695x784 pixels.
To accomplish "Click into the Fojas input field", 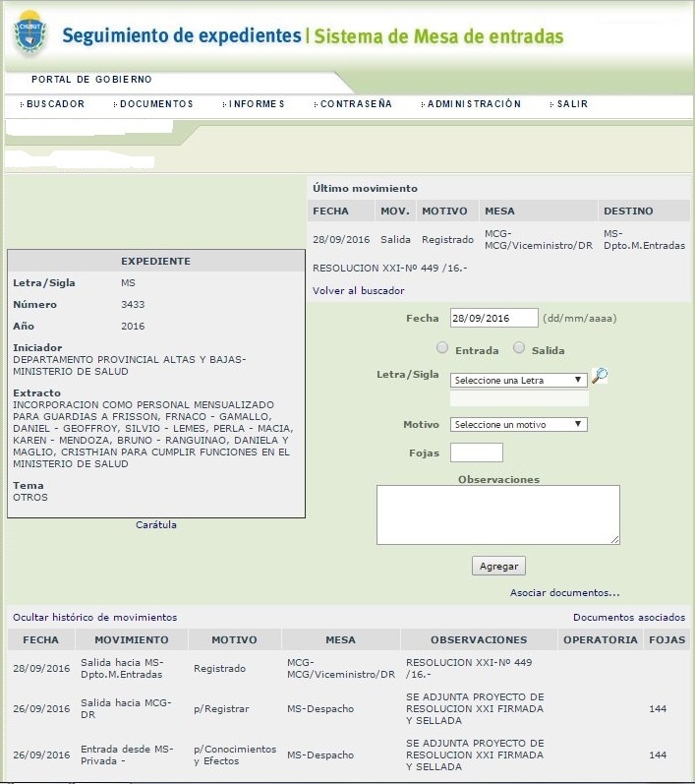I will 477,452.
